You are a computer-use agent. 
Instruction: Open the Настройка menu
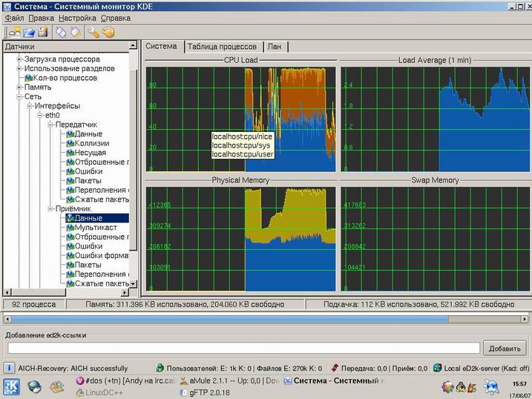(77, 17)
